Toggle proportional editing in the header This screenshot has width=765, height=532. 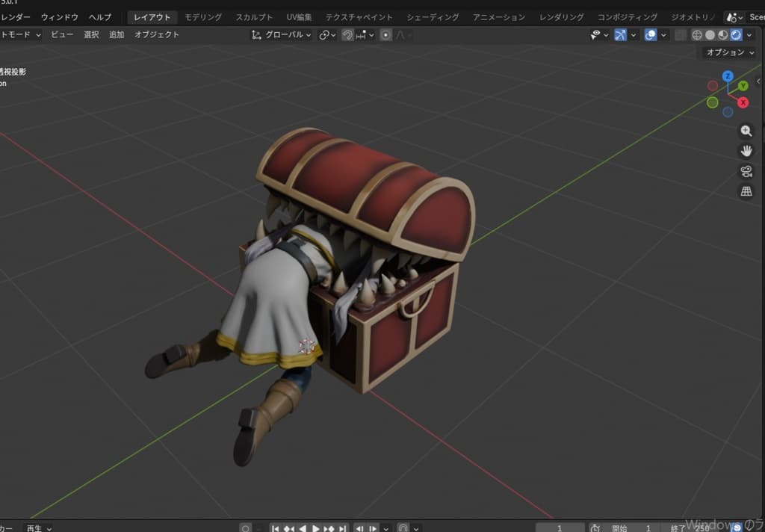pyautogui.click(x=385, y=35)
